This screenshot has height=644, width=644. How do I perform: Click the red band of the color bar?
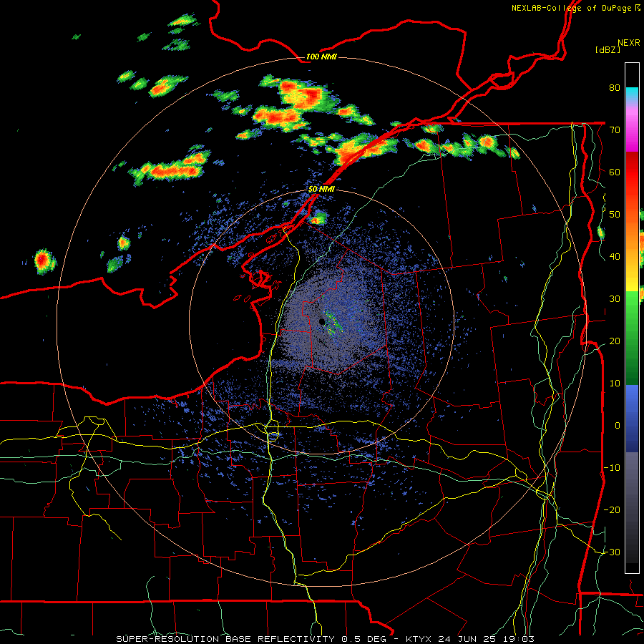pos(632,172)
